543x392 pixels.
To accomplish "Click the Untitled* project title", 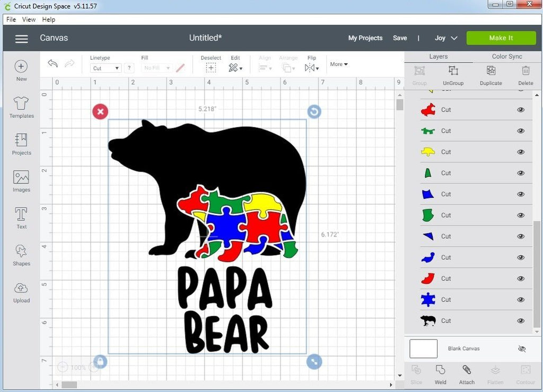I will pos(205,38).
